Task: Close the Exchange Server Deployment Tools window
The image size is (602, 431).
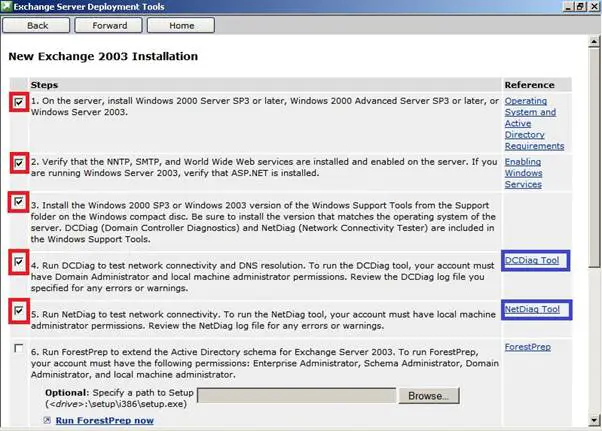Action: (593, 7)
